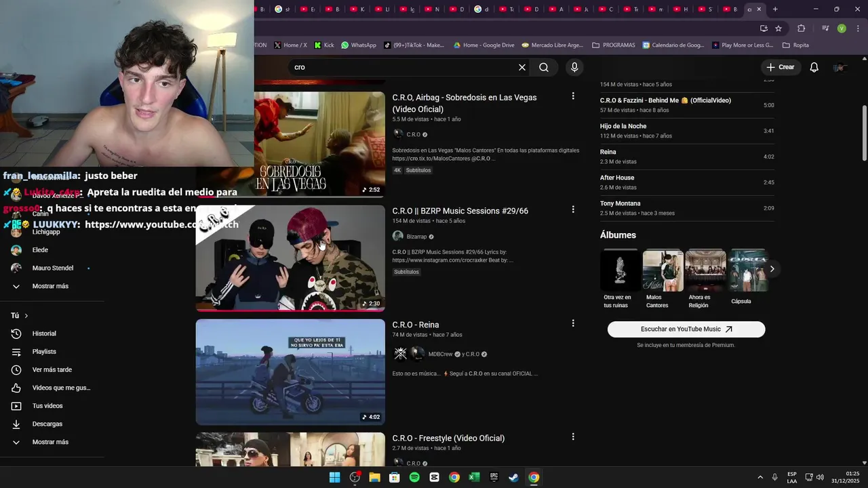The height and width of the screenshot is (488, 868).
Task: Expand Mostrar más under the Tú section
Action: pyautogui.click(x=50, y=442)
